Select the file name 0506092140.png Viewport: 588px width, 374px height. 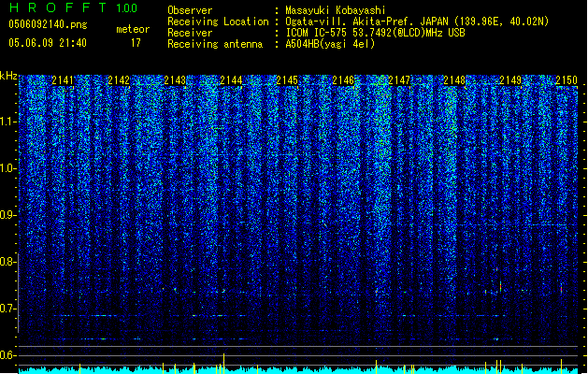tap(48, 24)
